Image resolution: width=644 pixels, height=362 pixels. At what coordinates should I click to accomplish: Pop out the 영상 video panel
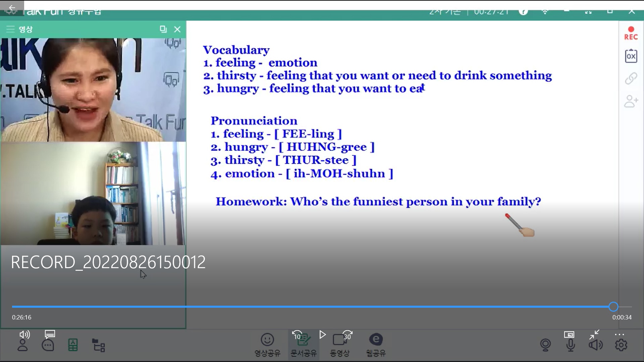163,29
